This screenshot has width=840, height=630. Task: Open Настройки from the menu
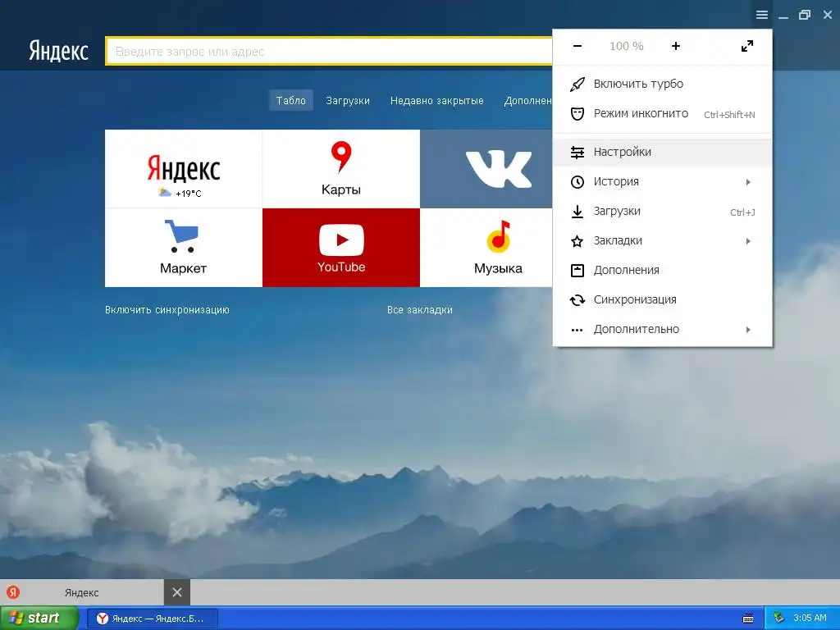(x=662, y=152)
